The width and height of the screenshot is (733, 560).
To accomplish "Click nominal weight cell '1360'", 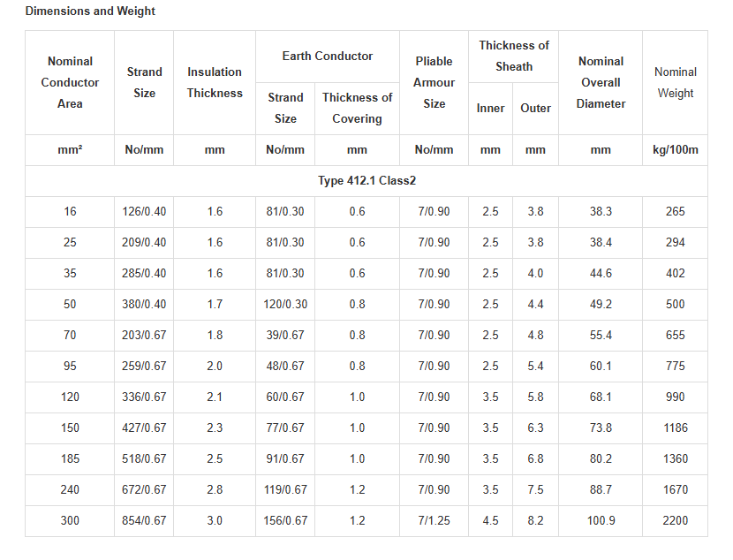I will (x=676, y=458).
